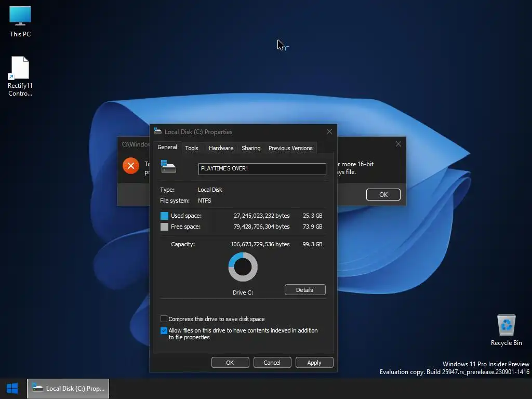Click the drive icon in the Properties title bar
Image resolution: width=532 pixels, height=399 pixels.
point(157,131)
